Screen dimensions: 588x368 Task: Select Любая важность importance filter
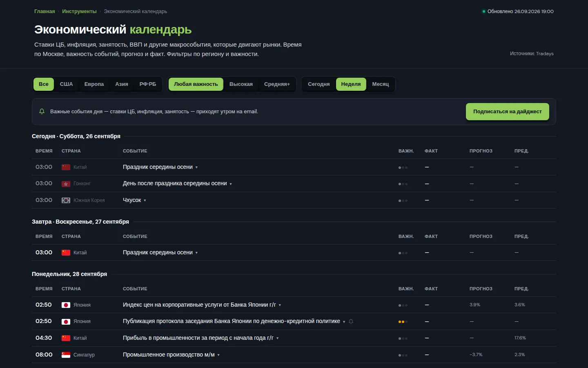point(196,84)
